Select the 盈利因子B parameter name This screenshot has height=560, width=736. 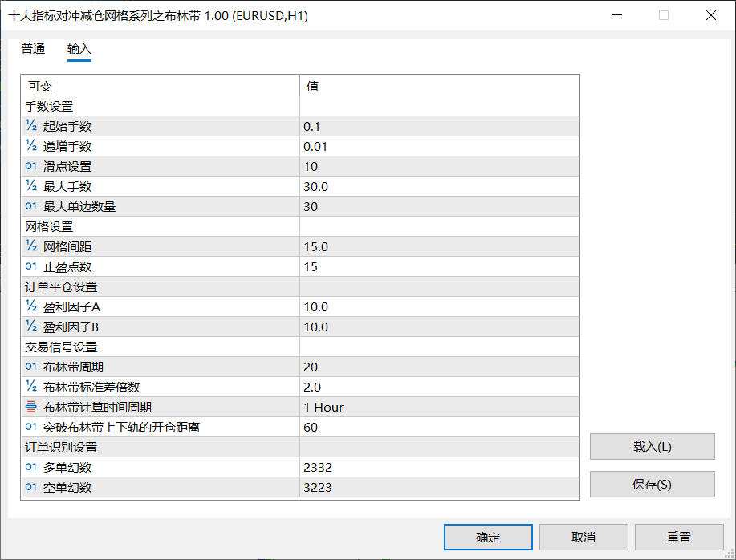pyautogui.click(x=71, y=327)
